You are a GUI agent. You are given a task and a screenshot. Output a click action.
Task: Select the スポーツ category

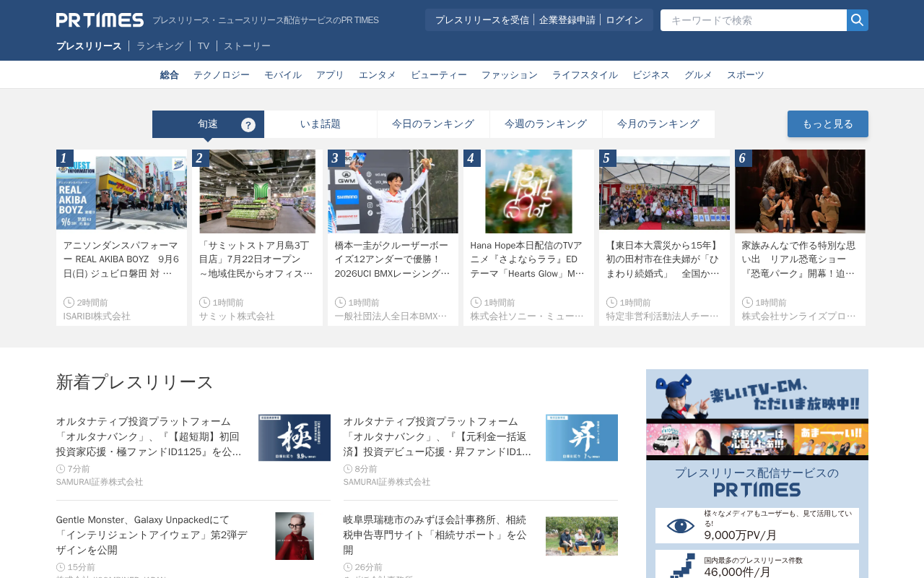click(x=746, y=75)
